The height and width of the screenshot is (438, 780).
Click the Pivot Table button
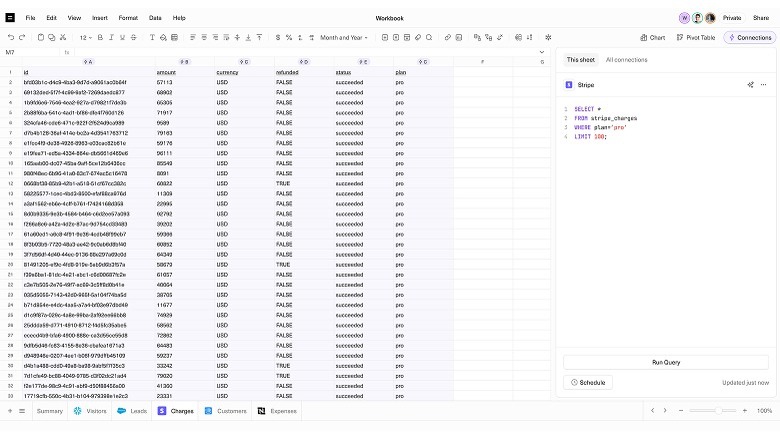tap(695, 37)
